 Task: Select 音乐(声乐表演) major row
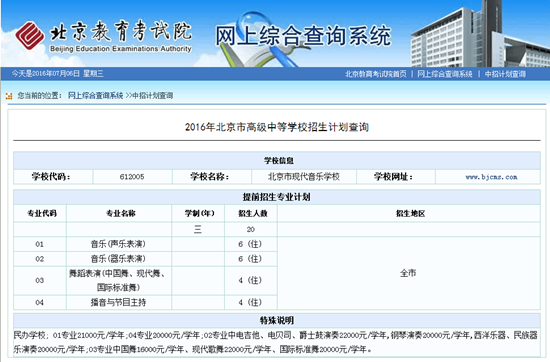(x=145, y=244)
